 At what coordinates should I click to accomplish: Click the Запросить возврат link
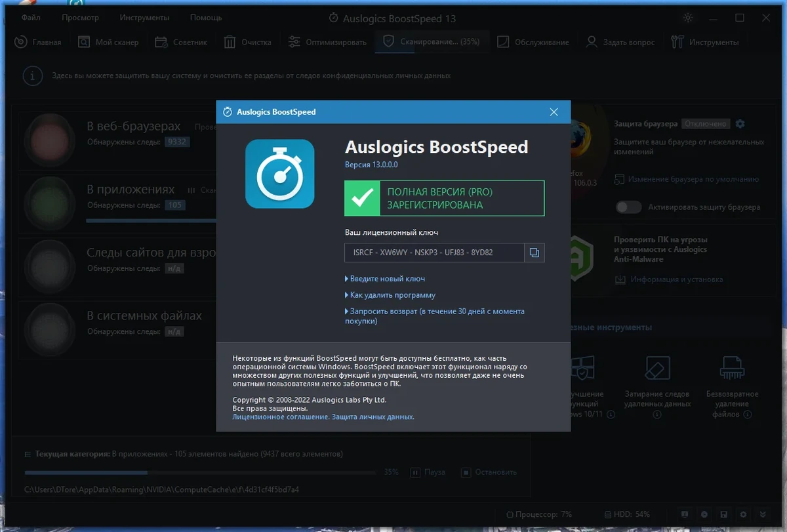click(435, 316)
